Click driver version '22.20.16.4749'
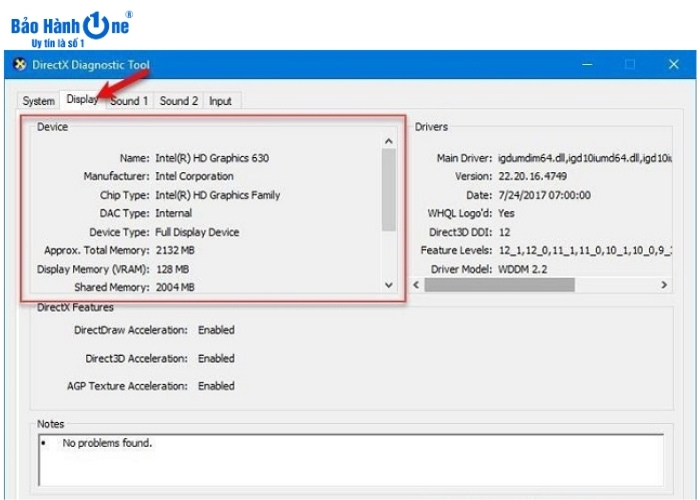700x500 pixels. 533,176
